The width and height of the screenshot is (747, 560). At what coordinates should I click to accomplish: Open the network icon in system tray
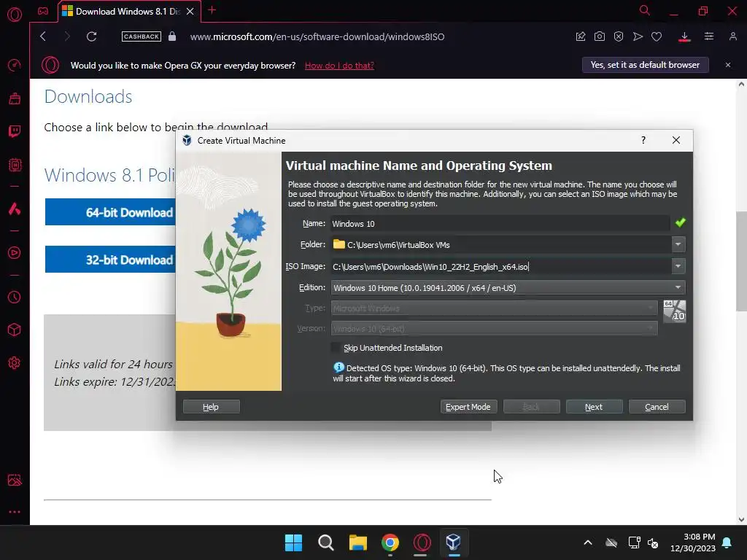634,542
